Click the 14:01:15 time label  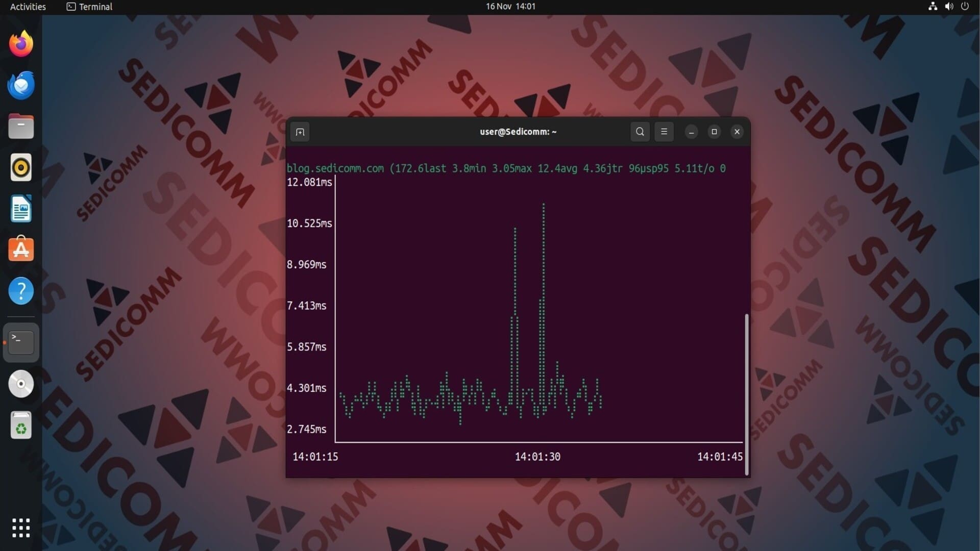[x=315, y=457]
